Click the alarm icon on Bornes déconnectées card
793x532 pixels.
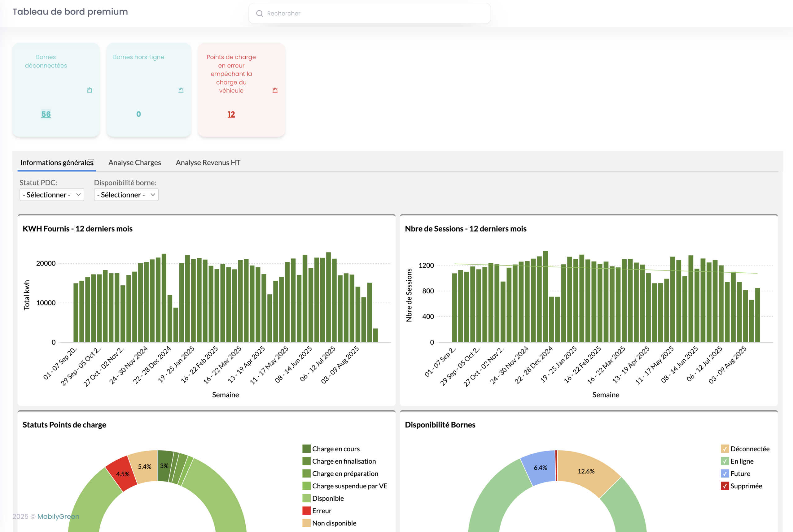coord(90,90)
